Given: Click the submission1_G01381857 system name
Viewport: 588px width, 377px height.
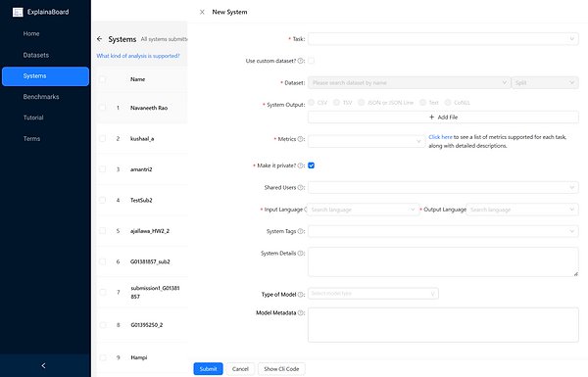Looking at the screenshot, I should coord(155,293).
